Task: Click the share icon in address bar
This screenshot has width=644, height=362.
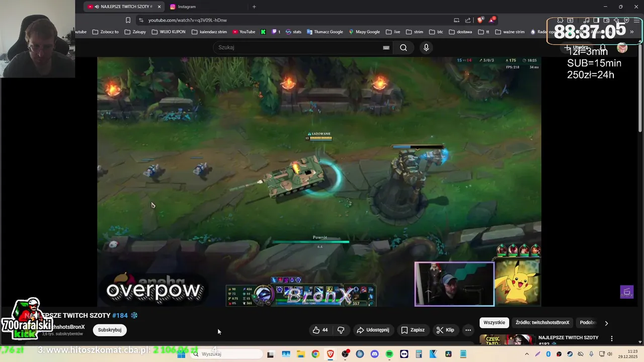Action: (x=468, y=20)
